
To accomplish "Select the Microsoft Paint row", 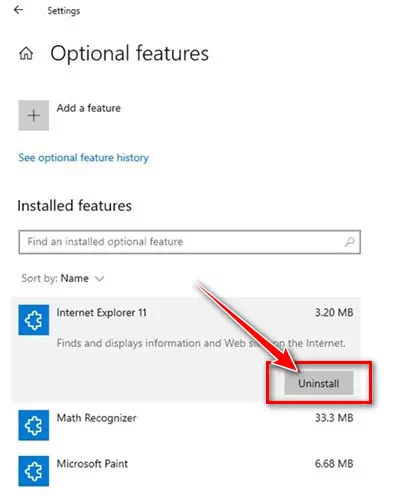I will click(x=186, y=471).
